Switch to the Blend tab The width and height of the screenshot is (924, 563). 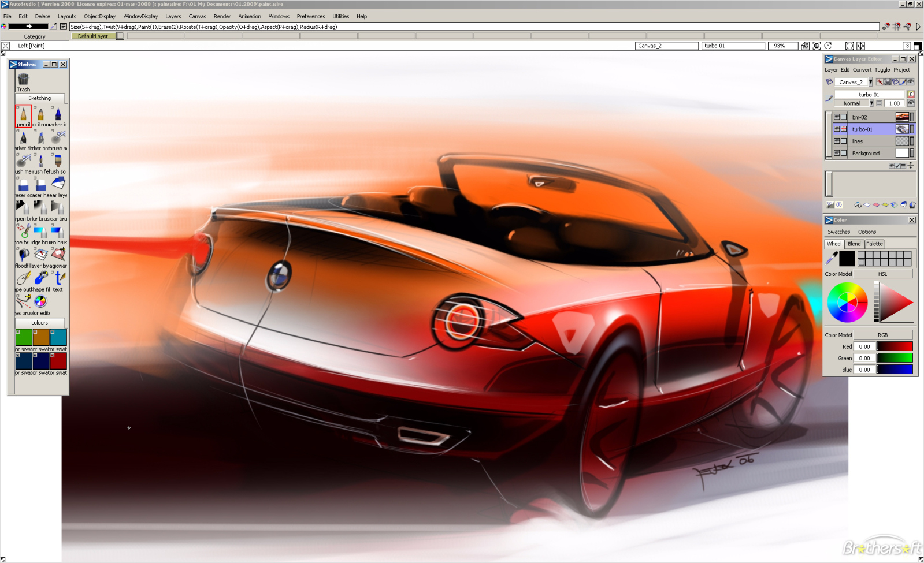tap(854, 244)
